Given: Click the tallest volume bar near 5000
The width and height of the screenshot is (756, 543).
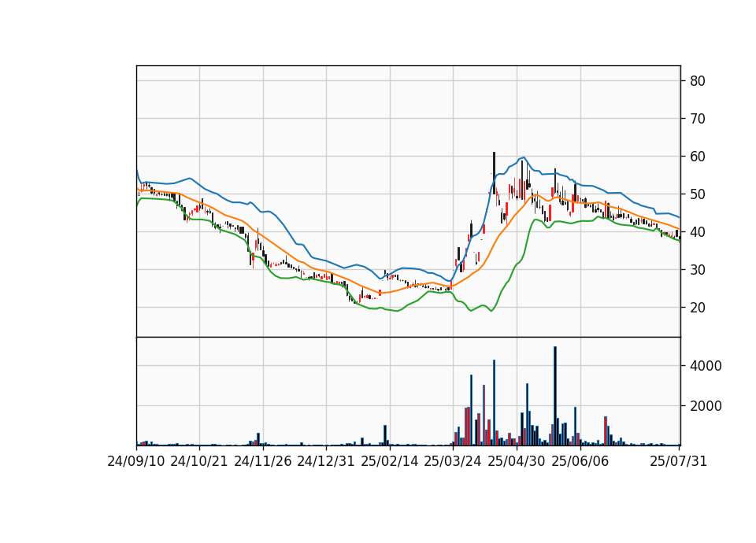Looking at the screenshot, I should (555, 396).
